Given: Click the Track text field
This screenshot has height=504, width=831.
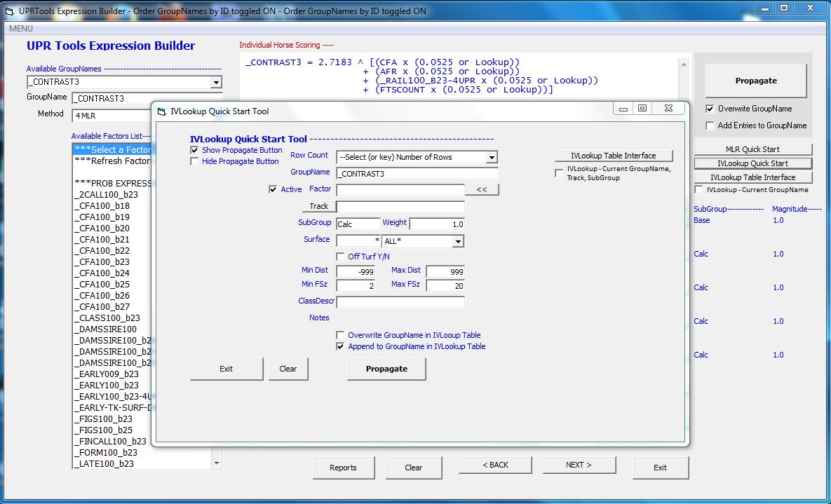Looking at the screenshot, I should 400,207.
